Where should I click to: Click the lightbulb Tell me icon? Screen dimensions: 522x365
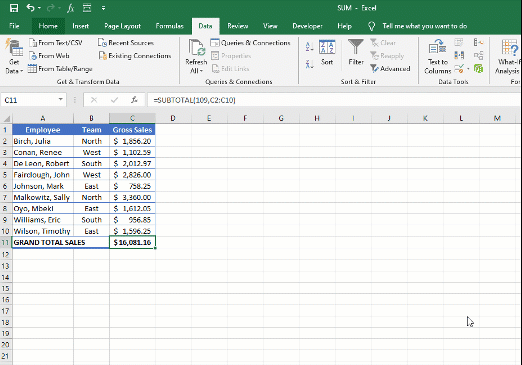click(371, 26)
